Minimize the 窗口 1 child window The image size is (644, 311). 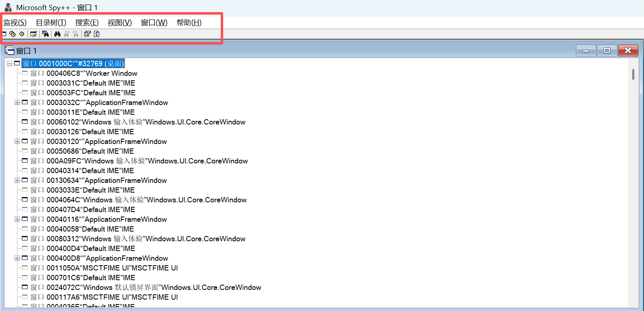coord(586,51)
